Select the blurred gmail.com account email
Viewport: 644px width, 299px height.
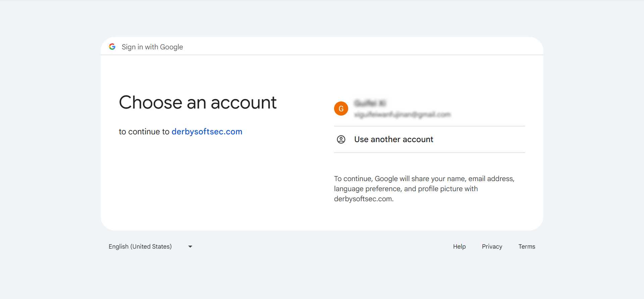click(x=402, y=115)
